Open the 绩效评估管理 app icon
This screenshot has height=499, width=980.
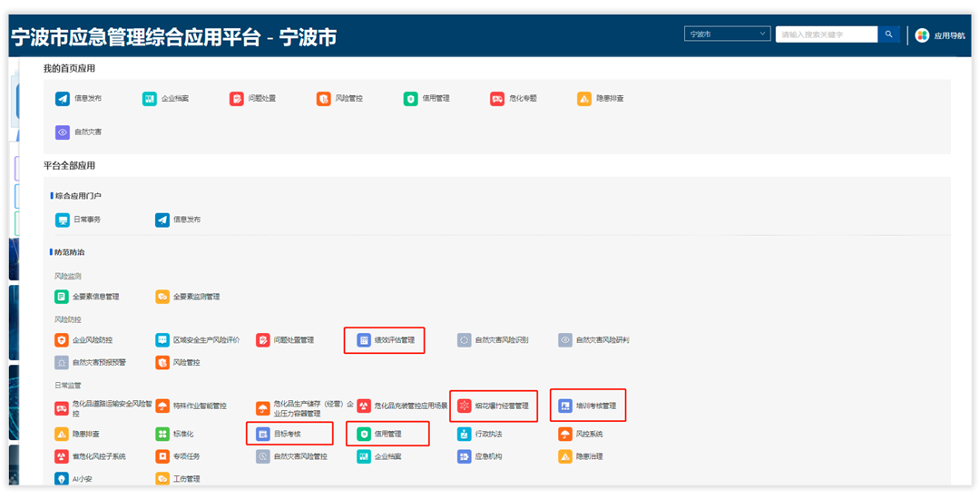[364, 340]
